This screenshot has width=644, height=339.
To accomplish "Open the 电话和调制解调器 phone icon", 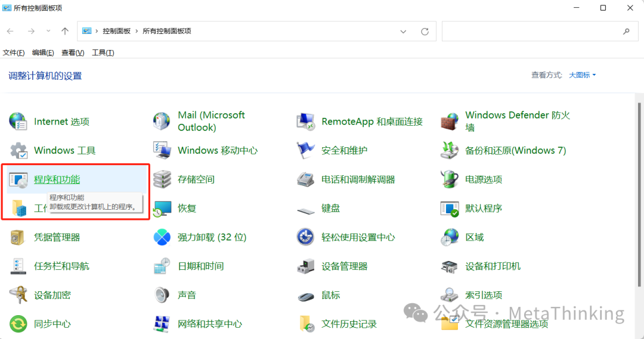I will pos(305,179).
